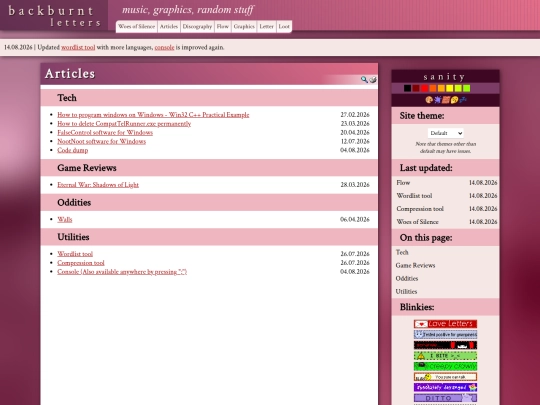Open the Letter tab

point(267,27)
